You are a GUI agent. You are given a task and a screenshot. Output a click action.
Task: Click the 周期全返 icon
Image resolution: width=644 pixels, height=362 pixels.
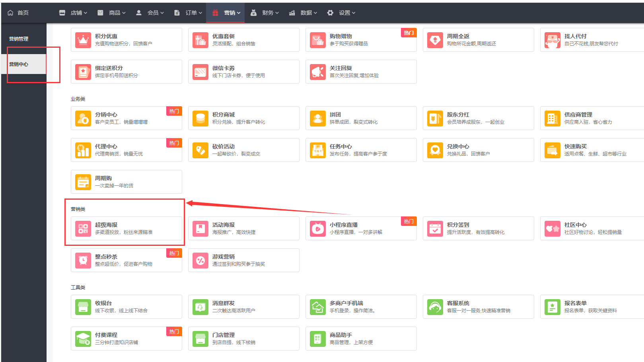(435, 40)
